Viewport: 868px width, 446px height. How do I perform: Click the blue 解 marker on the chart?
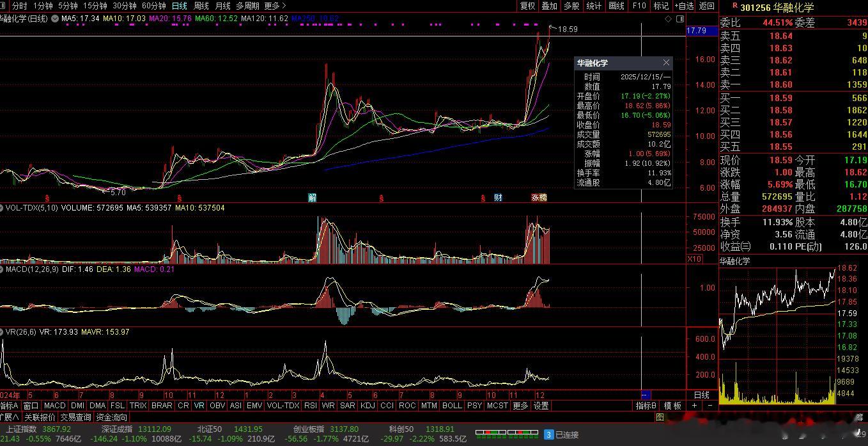point(312,198)
